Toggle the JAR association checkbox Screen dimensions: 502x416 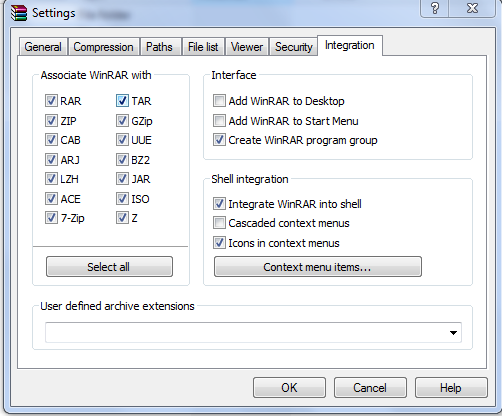pyautogui.click(x=122, y=179)
